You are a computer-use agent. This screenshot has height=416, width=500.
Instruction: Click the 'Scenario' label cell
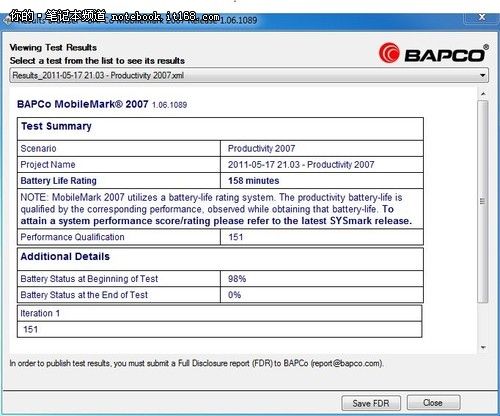119,148
